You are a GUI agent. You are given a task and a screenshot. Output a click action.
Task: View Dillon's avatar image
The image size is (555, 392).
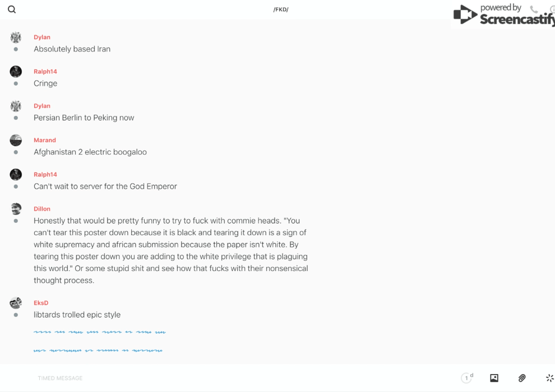16,209
